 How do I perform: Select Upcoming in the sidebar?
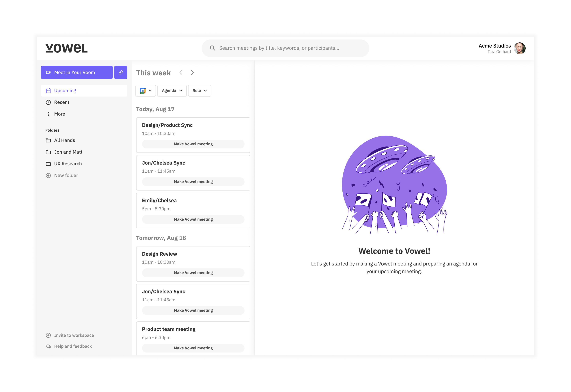coord(84,91)
